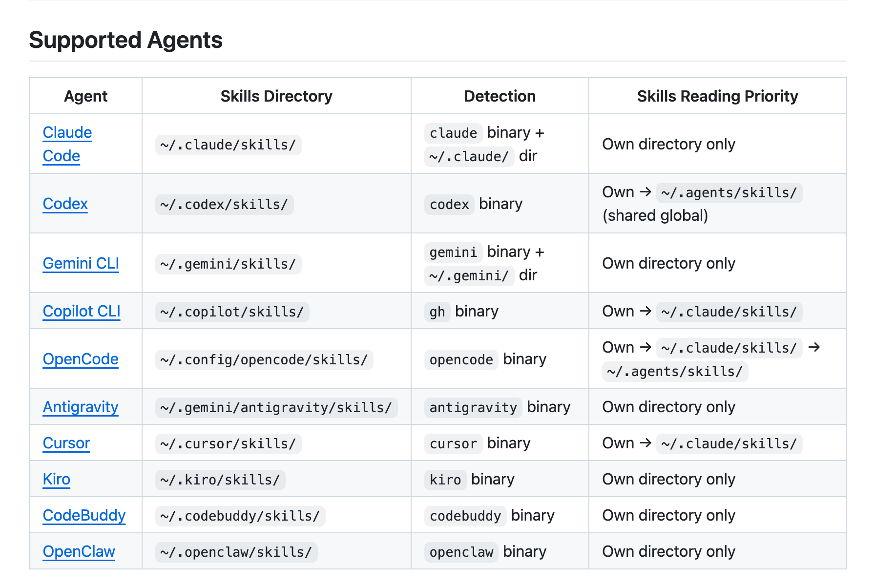The height and width of the screenshot is (588, 874).
Task: Click the ~/.kiro/skills/ code path
Action: pos(220,480)
